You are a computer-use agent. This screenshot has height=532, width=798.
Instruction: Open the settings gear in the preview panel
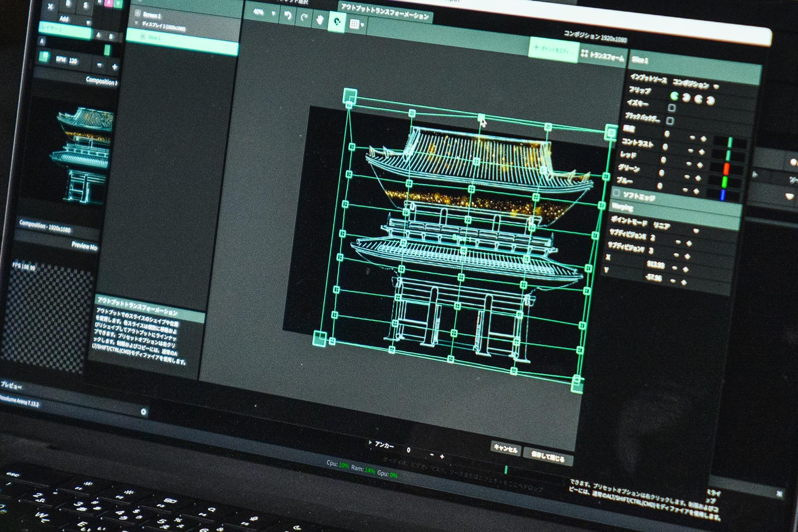coord(144,412)
